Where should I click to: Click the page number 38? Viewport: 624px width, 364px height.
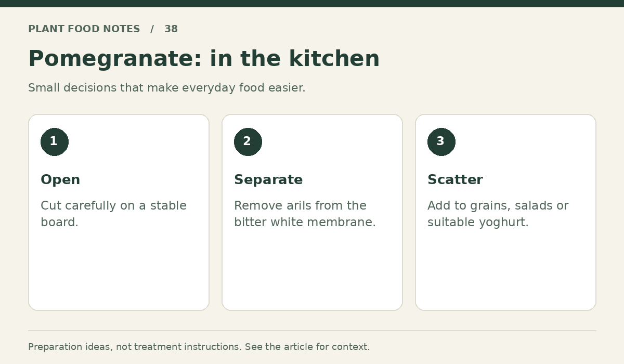[171, 29]
